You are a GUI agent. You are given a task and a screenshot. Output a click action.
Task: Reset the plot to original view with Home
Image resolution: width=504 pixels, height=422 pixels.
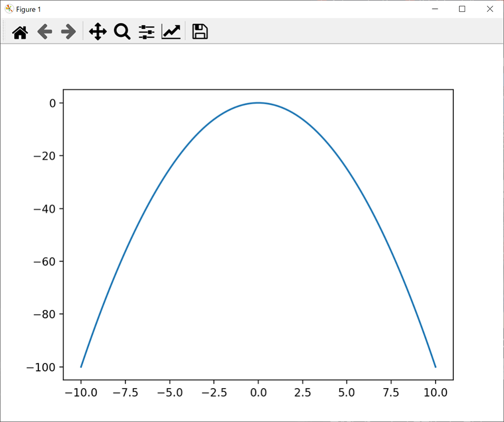20,32
